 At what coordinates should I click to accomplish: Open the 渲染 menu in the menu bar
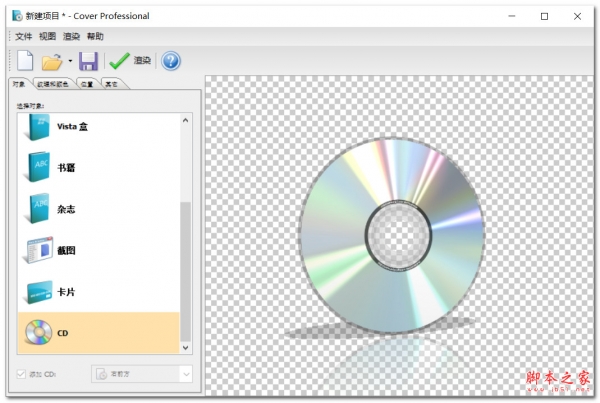pyautogui.click(x=71, y=36)
